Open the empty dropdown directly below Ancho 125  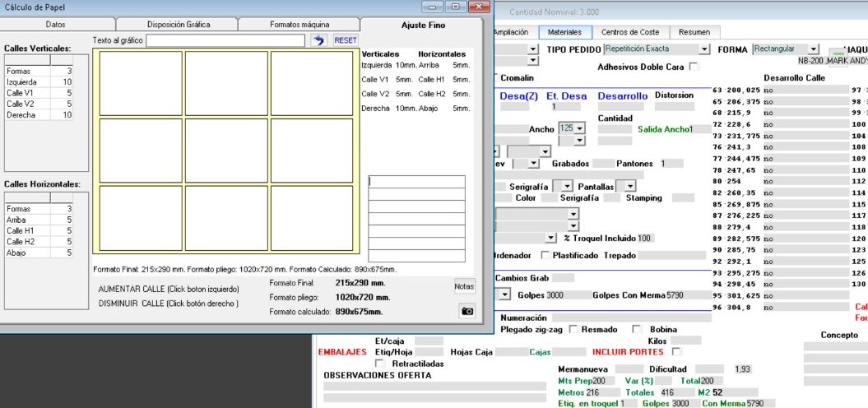click(x=579, y=141)
